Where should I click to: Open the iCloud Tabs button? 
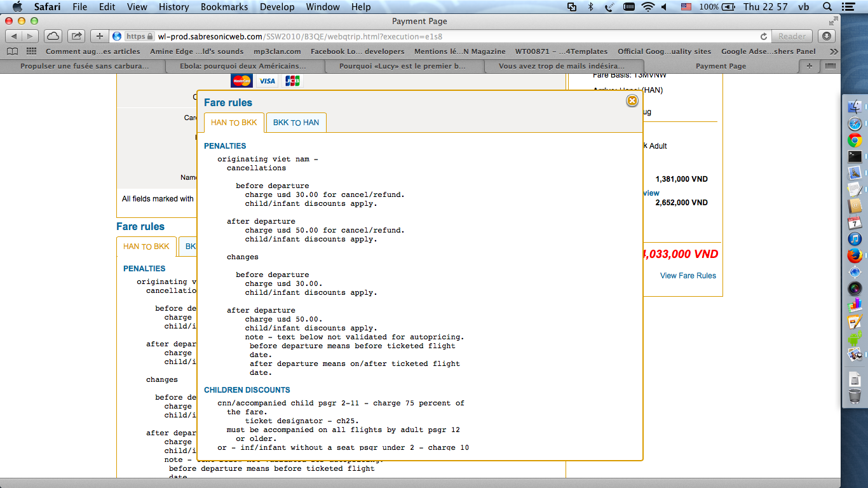coord(53,36)
